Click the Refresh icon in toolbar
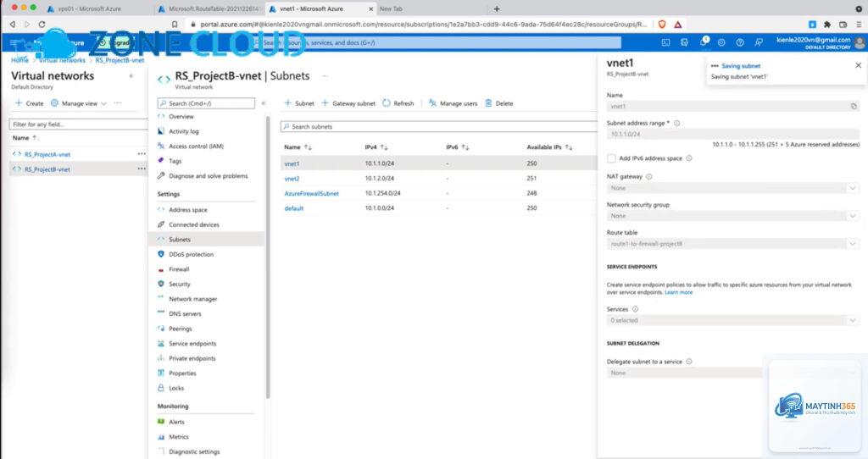 [387, 103]
